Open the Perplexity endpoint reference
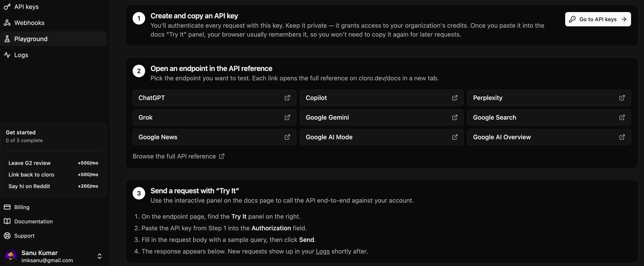Image resolution: width=644 pixels, height=266 pixels. [x=549, y=98]
